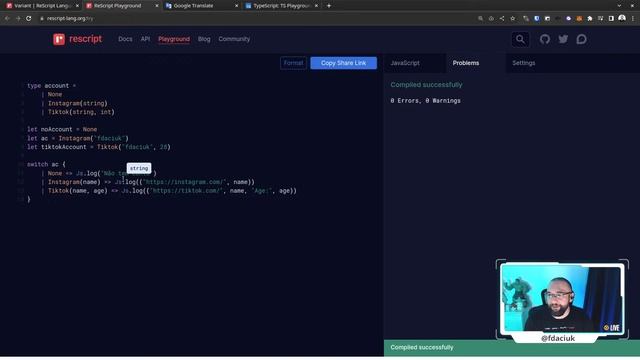Click the address bar URL field
This screenshot has width=640, height=360.
point(257,18)
